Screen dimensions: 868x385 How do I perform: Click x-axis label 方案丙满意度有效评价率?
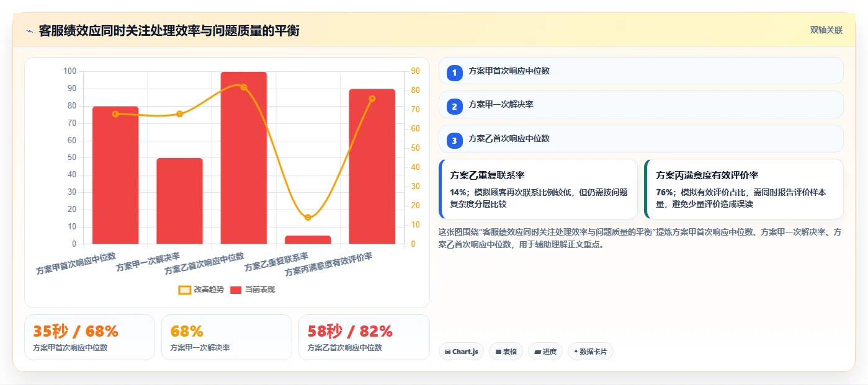[329, 264]
